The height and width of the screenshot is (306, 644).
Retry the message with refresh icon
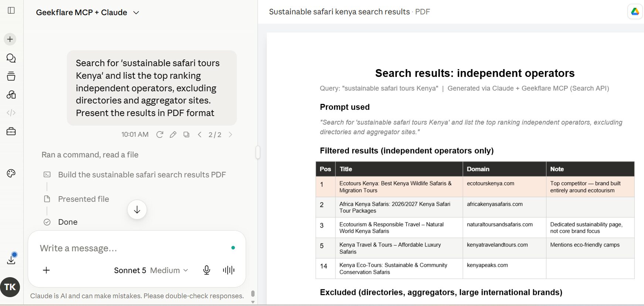[160, 135]
